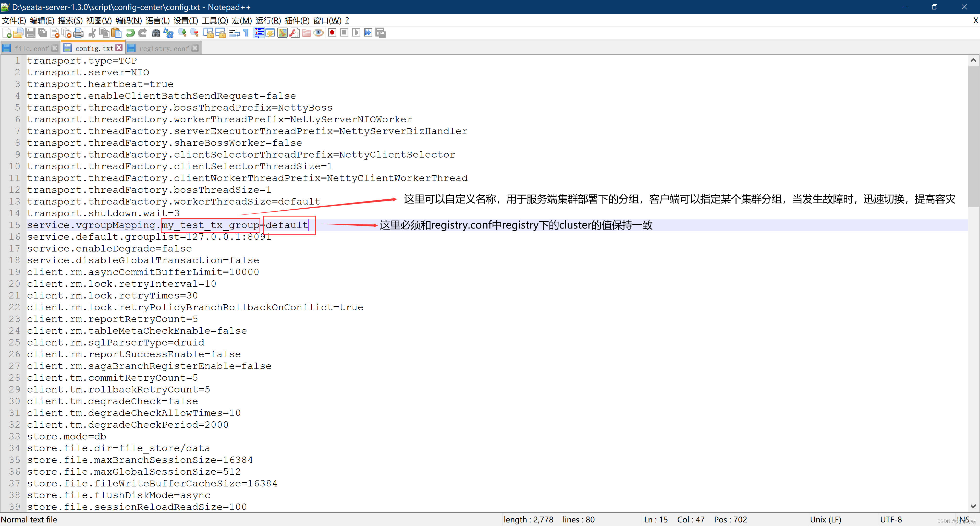Image resolution: width=980 pixels, height=526 pixels.
Task: Close the current document via toolbar icon
Action: (55, 33)
